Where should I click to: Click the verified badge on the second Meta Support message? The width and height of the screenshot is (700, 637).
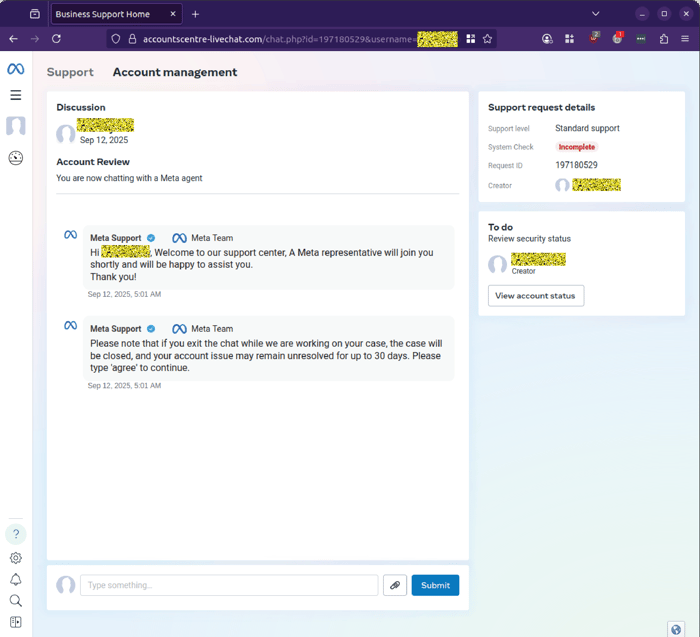pos(151,329)
